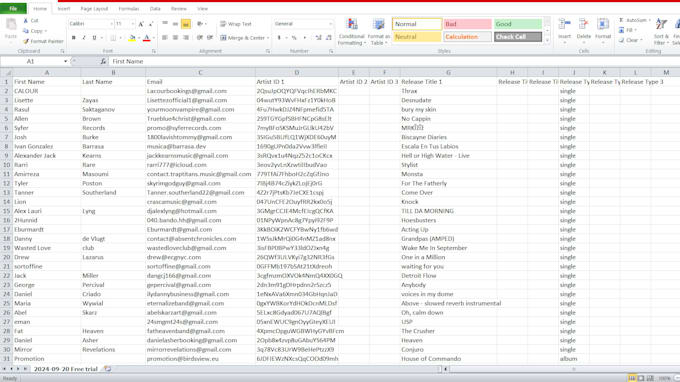Apply the Good cell style

coord(518,24)
